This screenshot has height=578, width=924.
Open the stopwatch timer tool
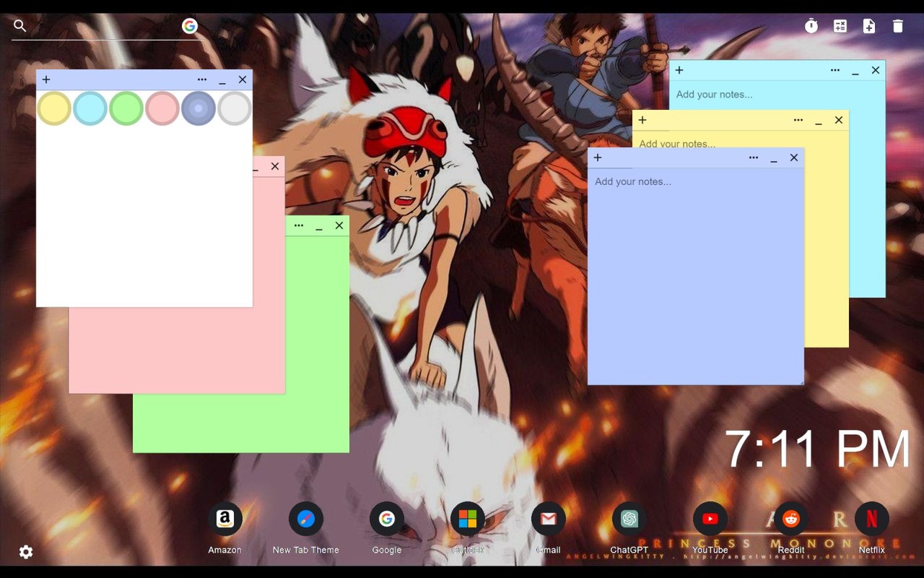point(811,26)
